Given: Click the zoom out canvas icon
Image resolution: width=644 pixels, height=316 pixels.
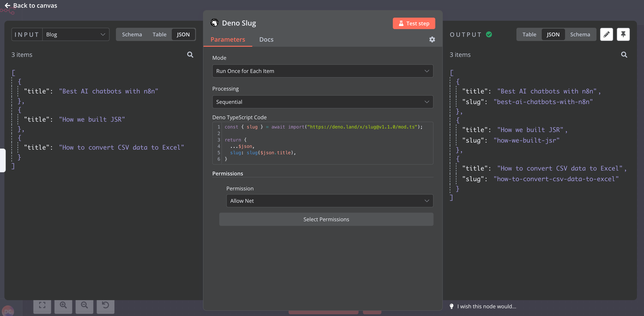Looking at the screenshot, I should point(84,305).
